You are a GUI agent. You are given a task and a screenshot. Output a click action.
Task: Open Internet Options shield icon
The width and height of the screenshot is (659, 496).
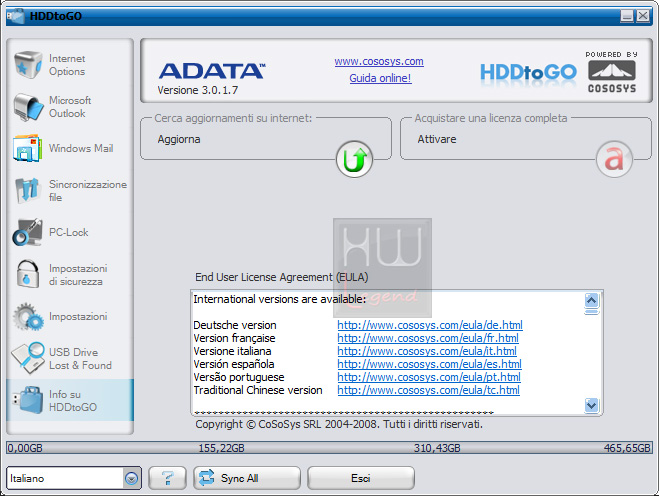click(x=28, y=64)
